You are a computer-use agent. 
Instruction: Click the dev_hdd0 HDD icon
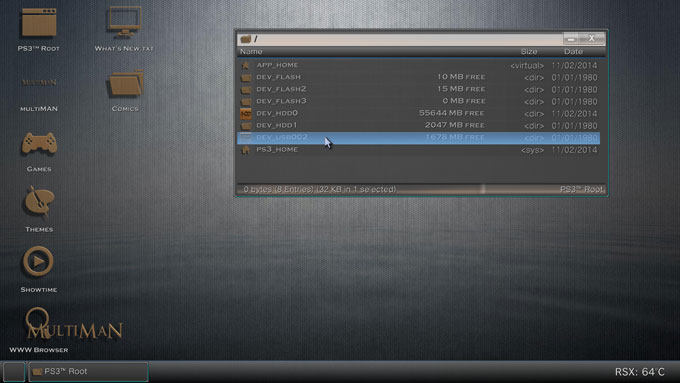tap(245, 114)
